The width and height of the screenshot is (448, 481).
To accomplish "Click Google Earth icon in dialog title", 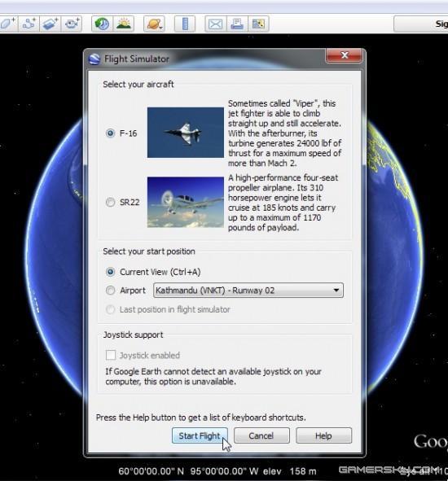I will point(94,59).
